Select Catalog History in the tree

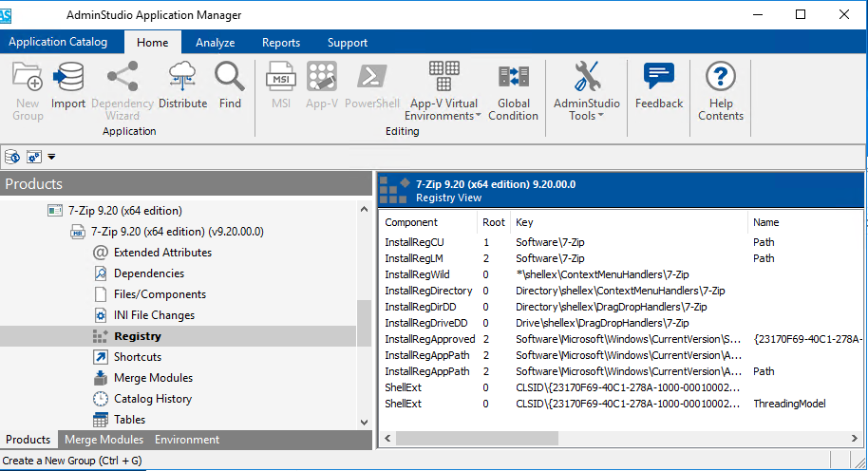[x=152, y=399]
